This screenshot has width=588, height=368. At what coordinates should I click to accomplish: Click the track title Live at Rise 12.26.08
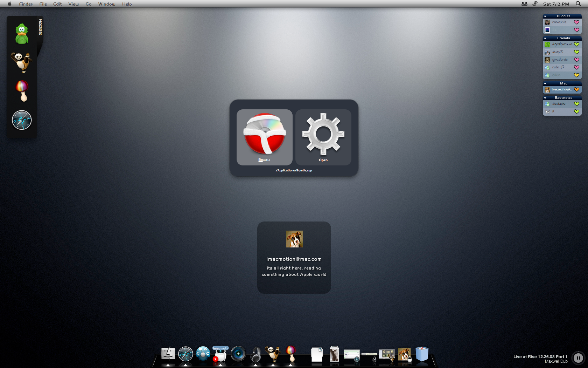pyautogui.click(x=540, y=357)
